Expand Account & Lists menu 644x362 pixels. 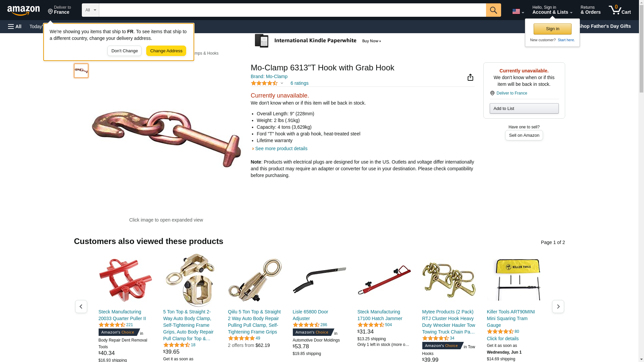pyautogui.click(x=552, y=10)
